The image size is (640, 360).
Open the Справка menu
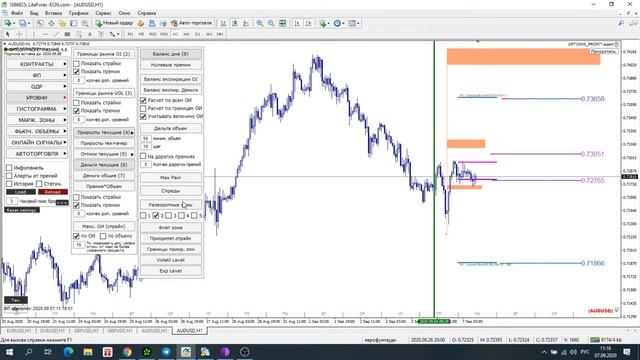pos(147,13)
